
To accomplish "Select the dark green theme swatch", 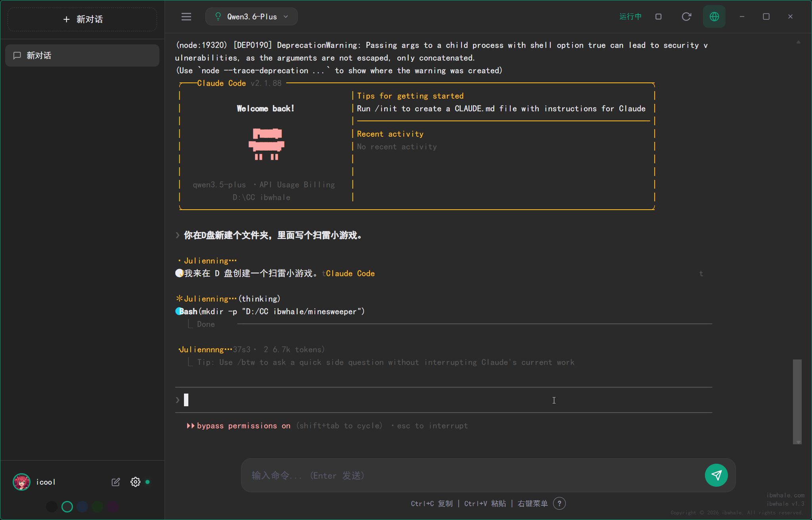I will coord(98,507).
